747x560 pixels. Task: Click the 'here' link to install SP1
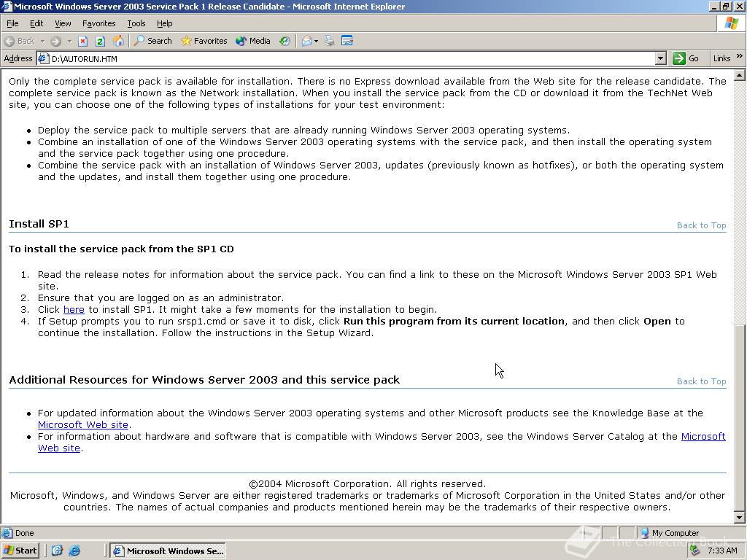coord(74,309)
